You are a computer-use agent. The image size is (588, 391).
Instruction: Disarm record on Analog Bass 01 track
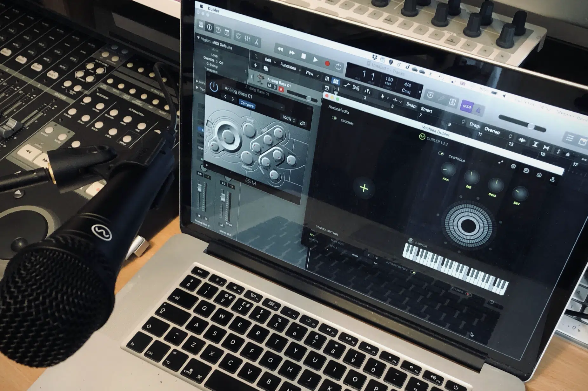(x=281, y=89)
